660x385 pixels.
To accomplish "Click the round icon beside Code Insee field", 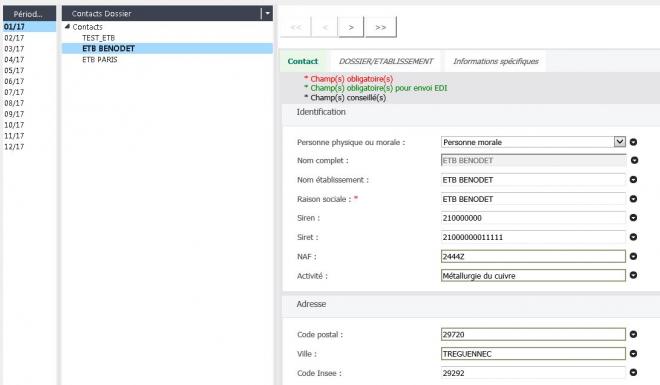I will 633,372.
